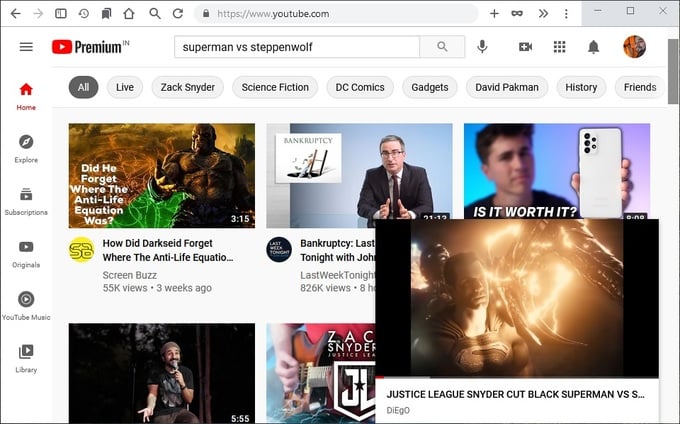Open the browser three-dot menu

566,14
